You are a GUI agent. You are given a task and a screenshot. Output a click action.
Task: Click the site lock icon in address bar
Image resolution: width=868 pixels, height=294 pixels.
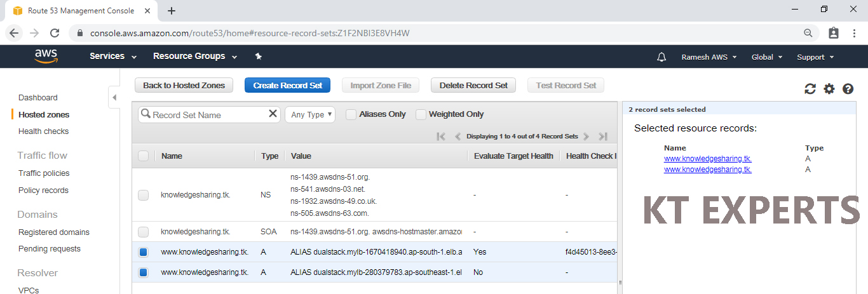point(80,33)
